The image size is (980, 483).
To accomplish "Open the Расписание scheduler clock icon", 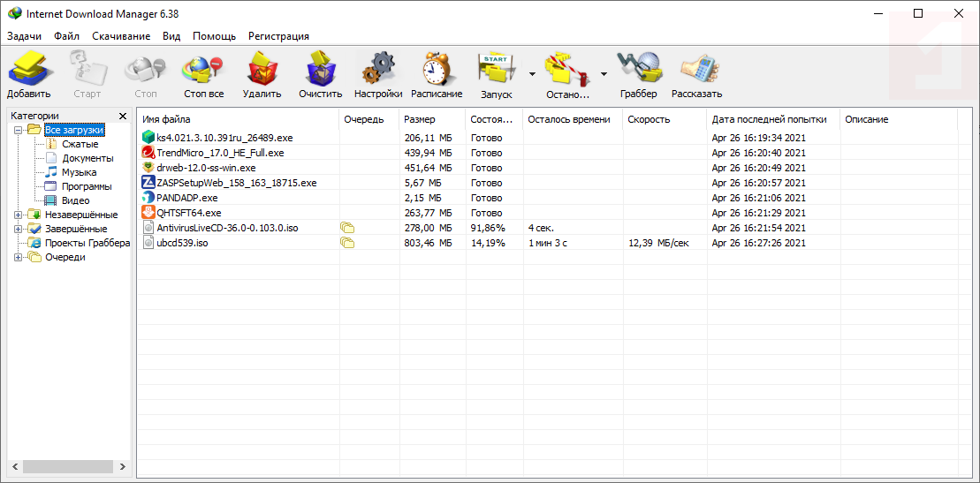I will tap(437, 69).
